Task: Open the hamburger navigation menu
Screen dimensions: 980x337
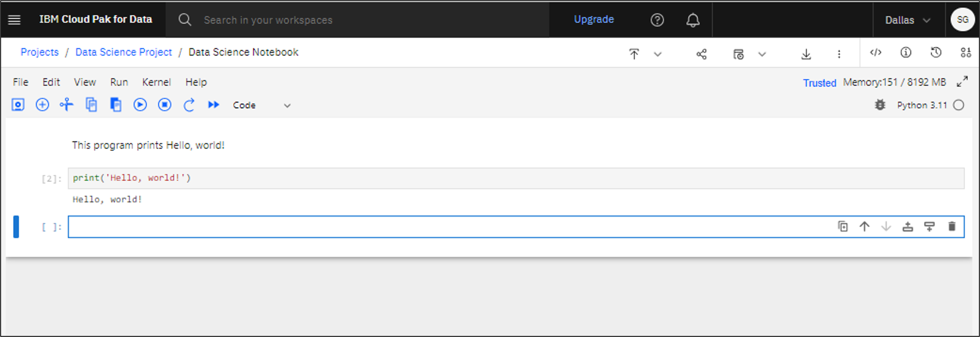Action: [14, 20]
